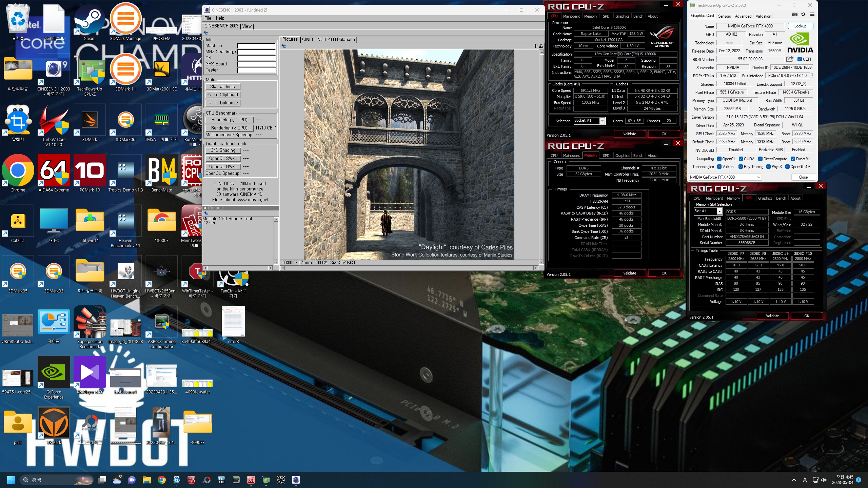Screen dimensions: 868x488
Task: Click console vertical scrollbar down arrow
Action: (276, 262)
